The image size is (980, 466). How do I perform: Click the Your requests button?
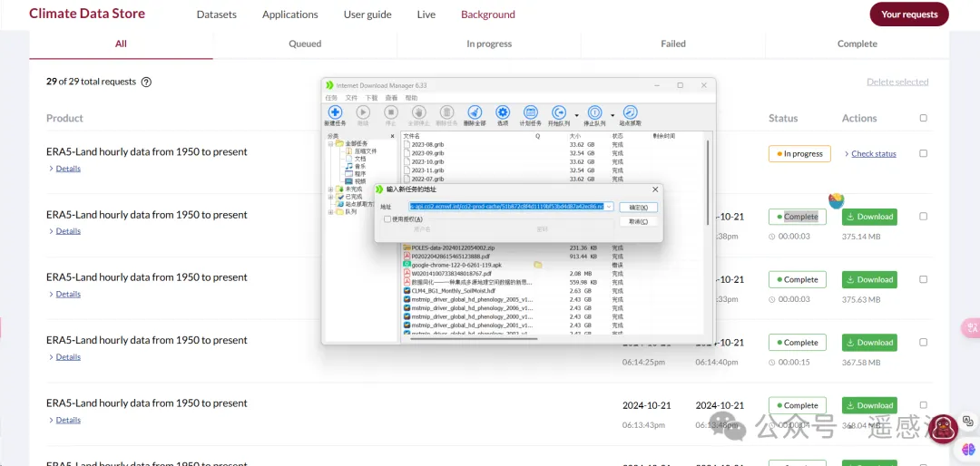(x=909, y=15)
